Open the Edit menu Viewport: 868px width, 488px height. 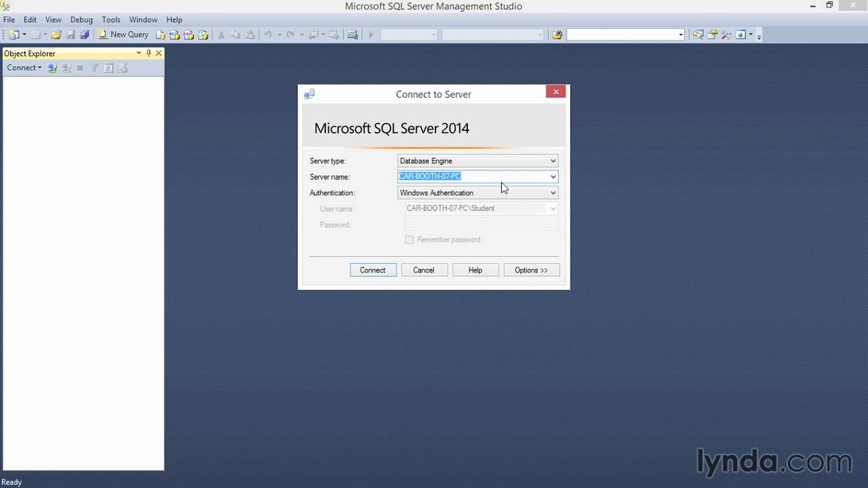[30, 20]
